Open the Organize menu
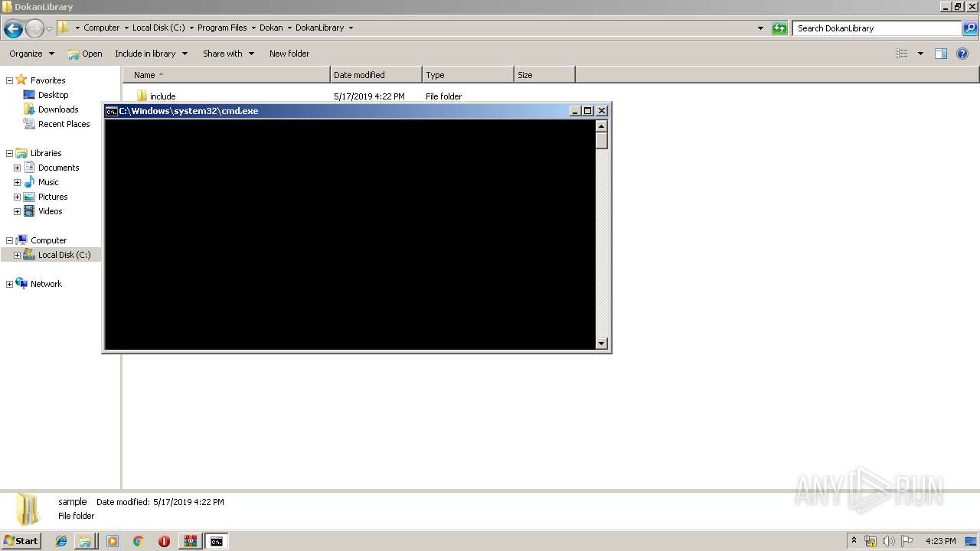 tap(31, 54)
